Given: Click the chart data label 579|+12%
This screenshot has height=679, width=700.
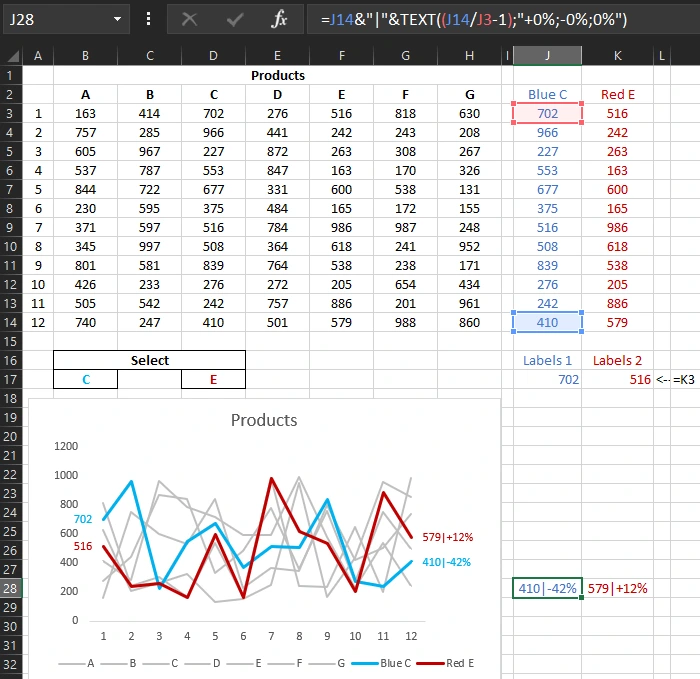Looking at the screenshot, I should click(447, 537).
